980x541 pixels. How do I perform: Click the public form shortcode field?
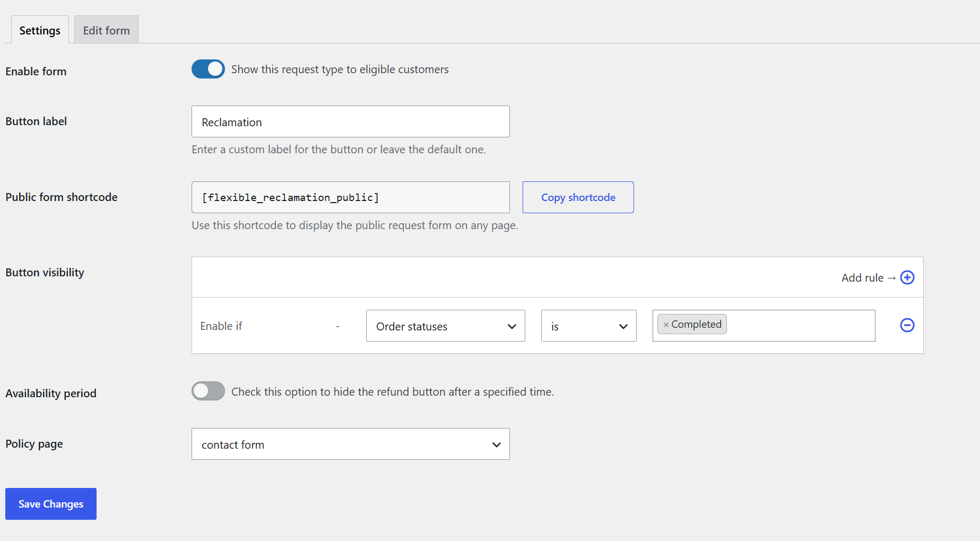pyautogui.click(x=351, y=197)
